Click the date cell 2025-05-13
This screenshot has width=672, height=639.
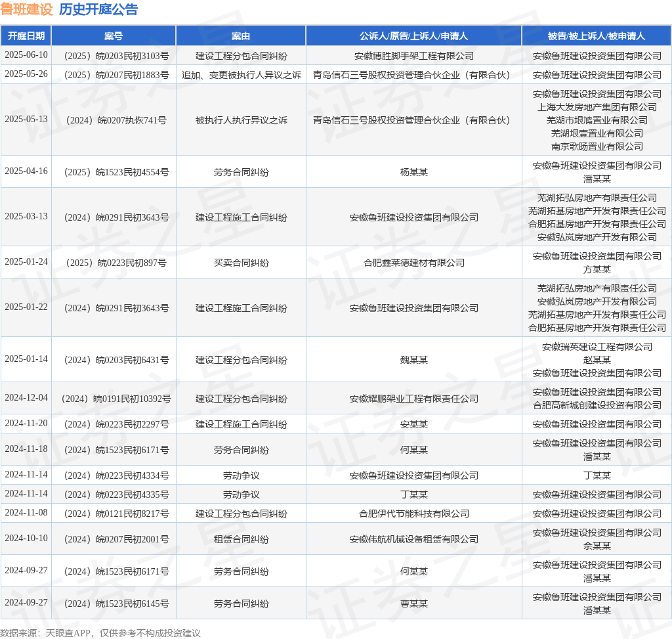tap(26, 120)
